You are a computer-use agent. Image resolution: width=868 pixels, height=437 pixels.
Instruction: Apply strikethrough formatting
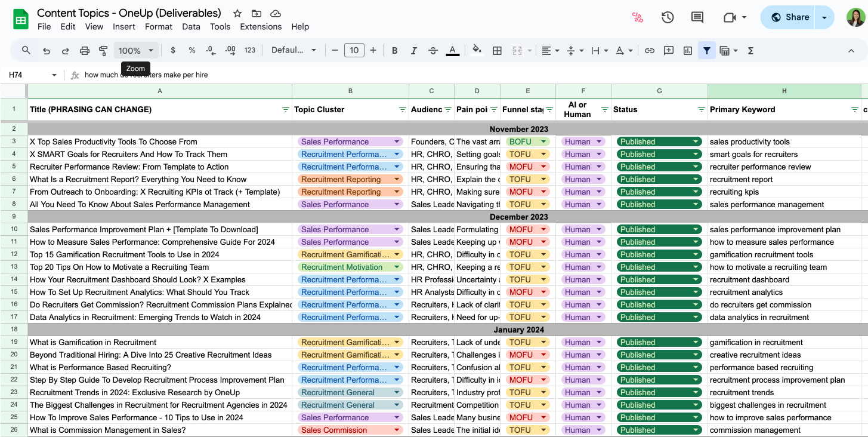(434, 51)
